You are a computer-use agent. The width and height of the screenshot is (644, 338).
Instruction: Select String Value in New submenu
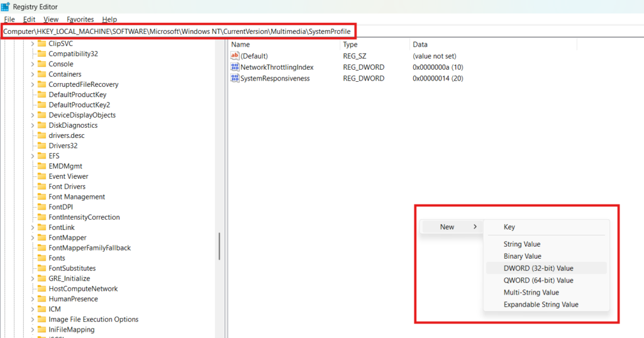(x=522, y=244)
